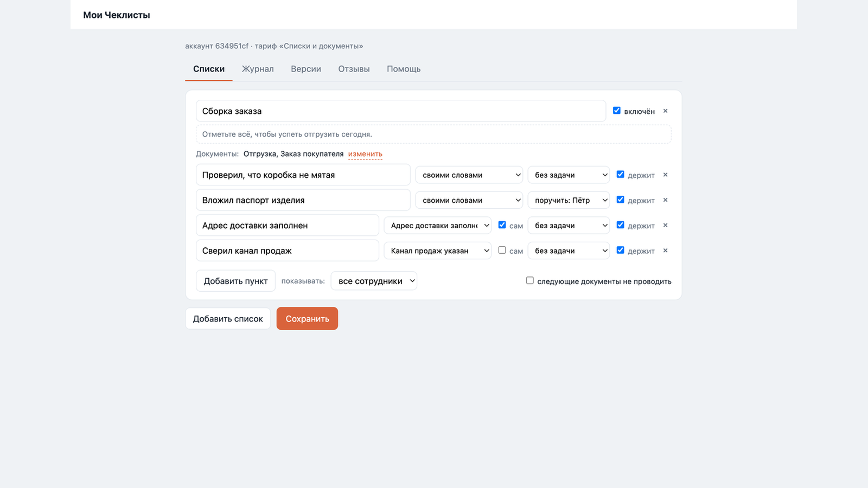Remove the Проверил, что коробка не мятая item
868x488 pixels.
tap(665, 175)
